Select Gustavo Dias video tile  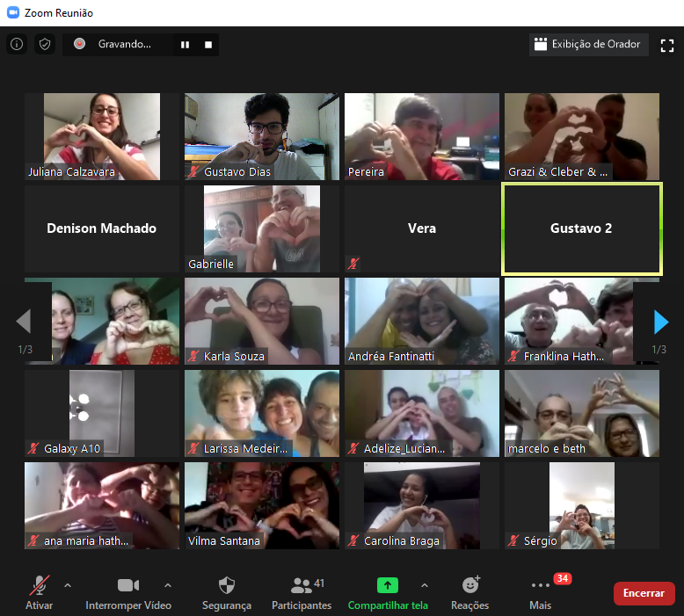pyautogui.click(x=262, y=136)
